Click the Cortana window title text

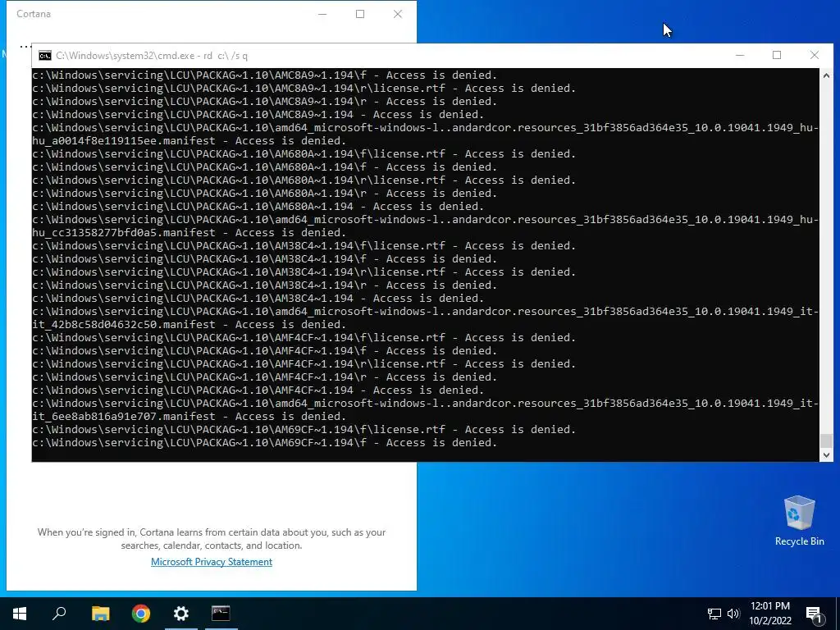click(34, 14)
